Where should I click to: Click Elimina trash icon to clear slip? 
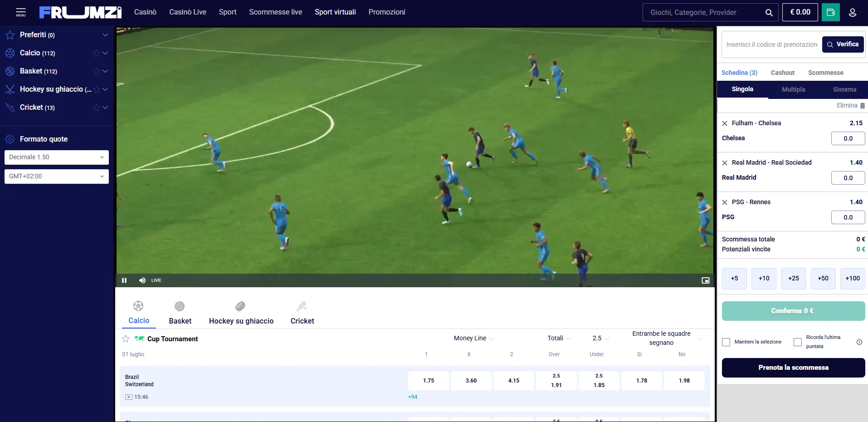[x=863, y=106]
